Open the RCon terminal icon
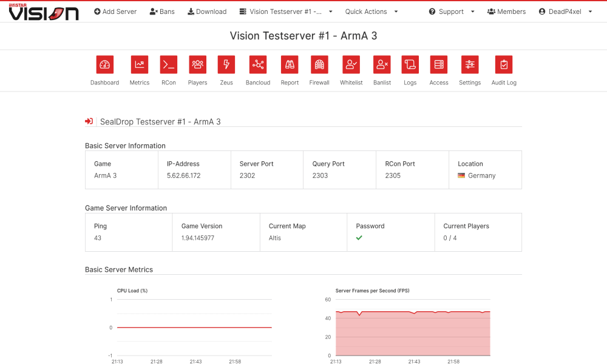This screenshot has width=607, height=364. [168, 64]
